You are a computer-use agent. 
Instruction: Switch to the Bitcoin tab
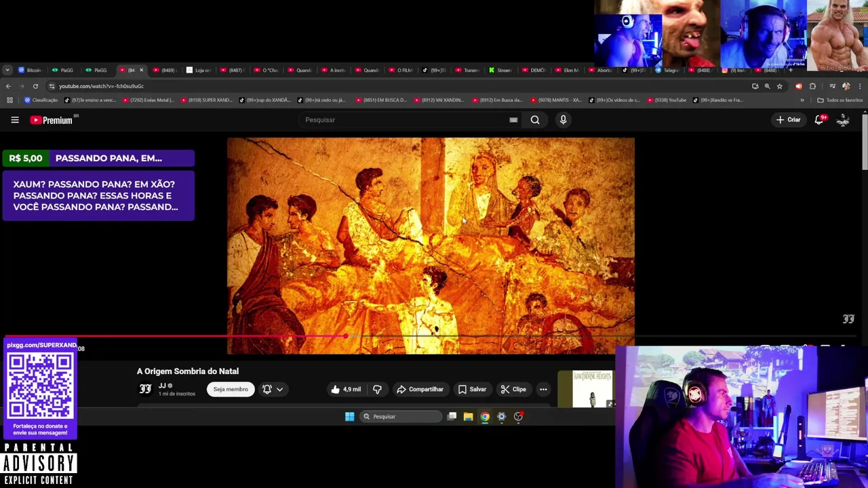pos(31,70)
